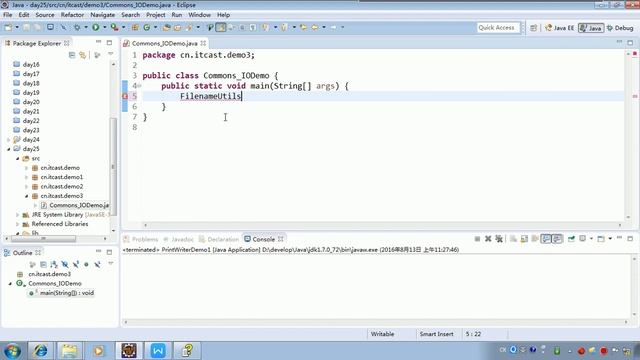
Task: Open Windows Start menu
Action: [13, 351]
